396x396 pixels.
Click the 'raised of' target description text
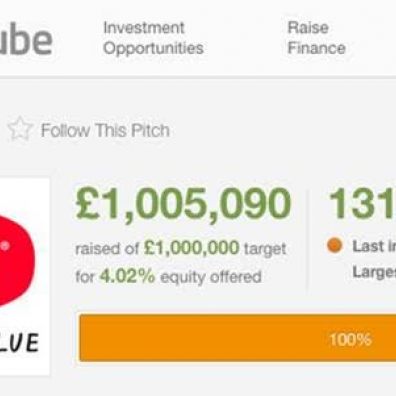click(x=107, y=248)
